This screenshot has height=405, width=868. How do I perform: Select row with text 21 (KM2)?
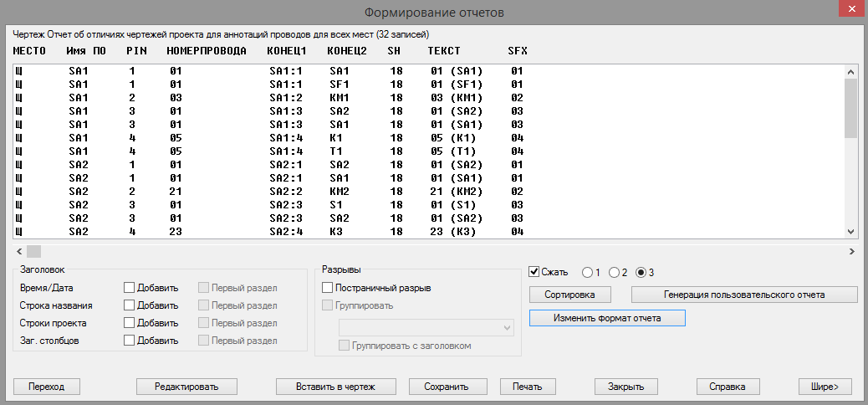point(429,191)
